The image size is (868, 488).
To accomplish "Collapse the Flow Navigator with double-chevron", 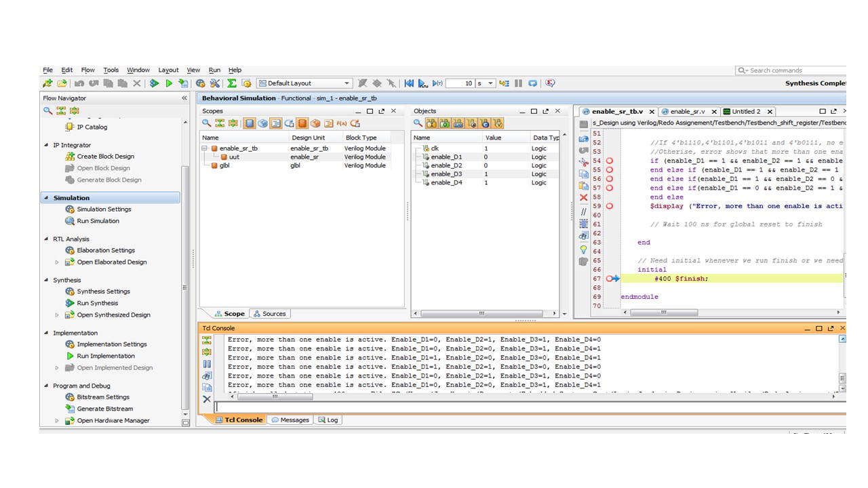I will [x=184, y=98].
